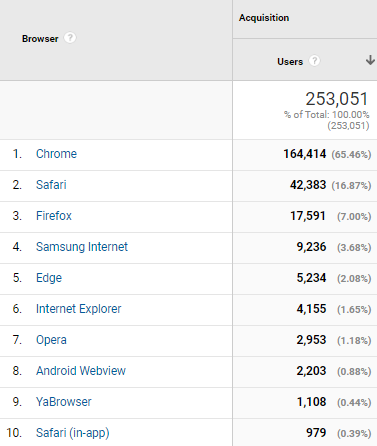
Task: Open the Samsung Internet row link
Action: 82,247
